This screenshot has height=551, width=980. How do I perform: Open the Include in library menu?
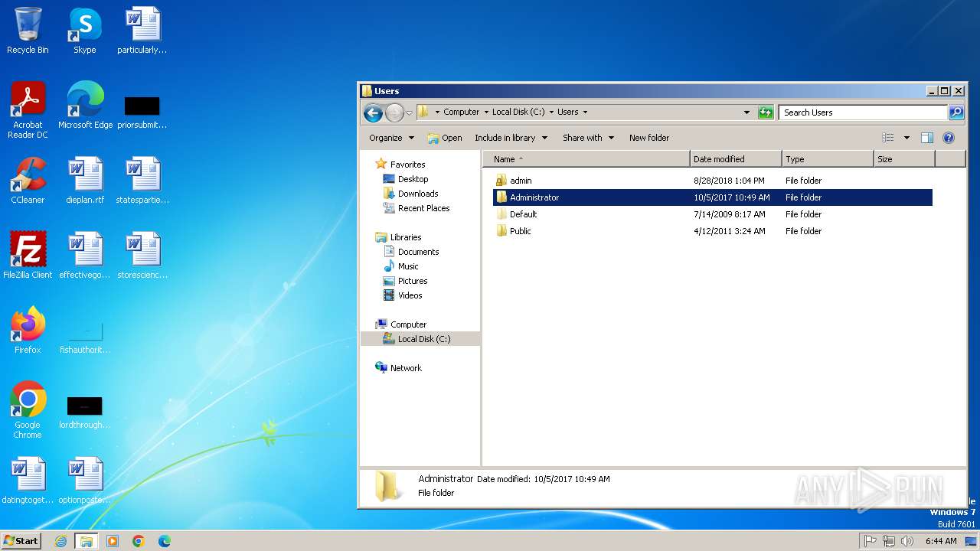pyautogui.click(x=511, y=138)
